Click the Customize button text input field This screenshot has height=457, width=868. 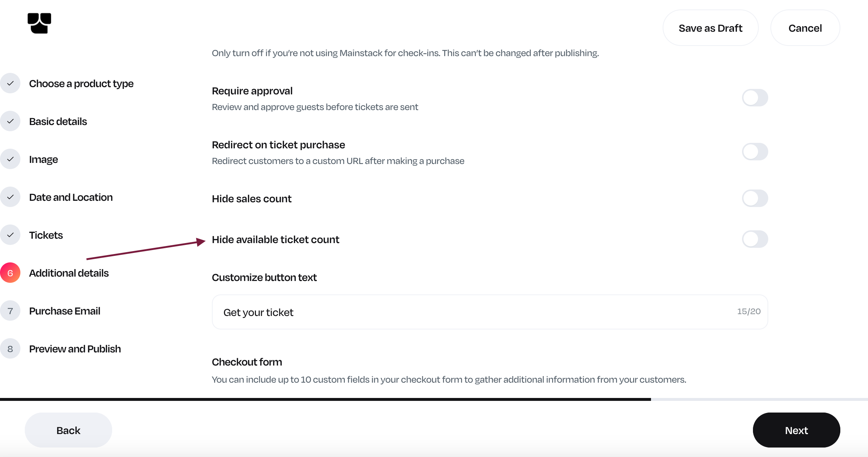473,312
